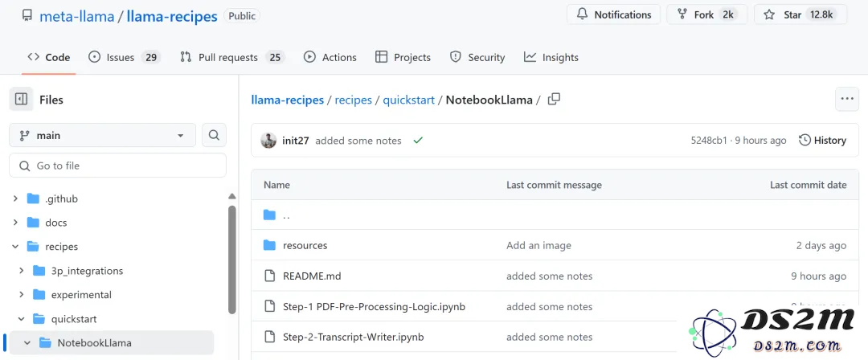Open the Security tab
The image size is (868, 360).
(477, 57)
